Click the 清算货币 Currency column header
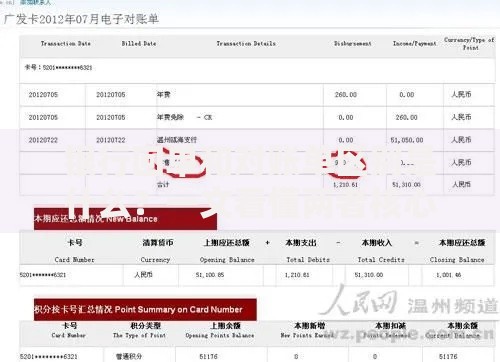 (156, 251)
